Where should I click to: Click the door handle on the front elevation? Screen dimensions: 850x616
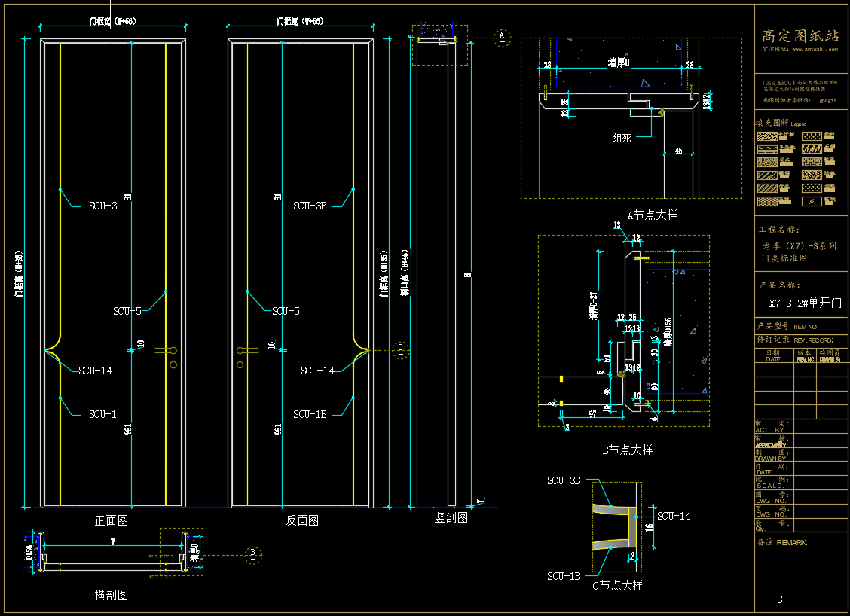pyautogui.click(x=165, y=350)
